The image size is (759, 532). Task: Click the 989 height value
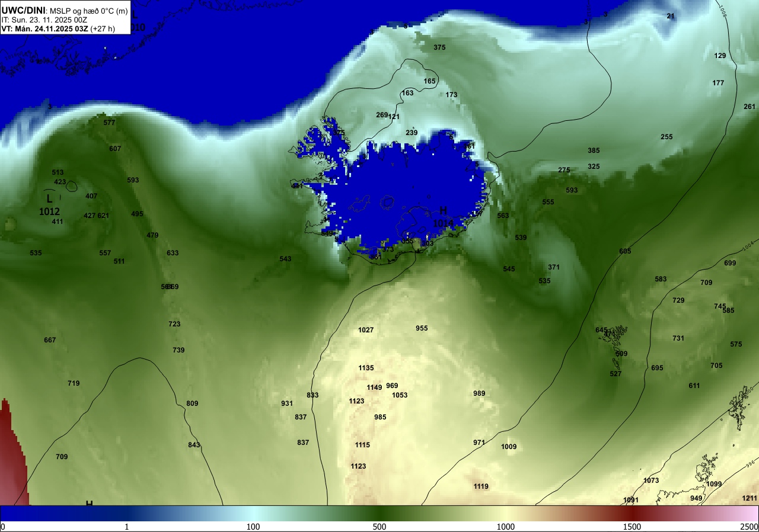pyautogui.click(x=479, y=393)
